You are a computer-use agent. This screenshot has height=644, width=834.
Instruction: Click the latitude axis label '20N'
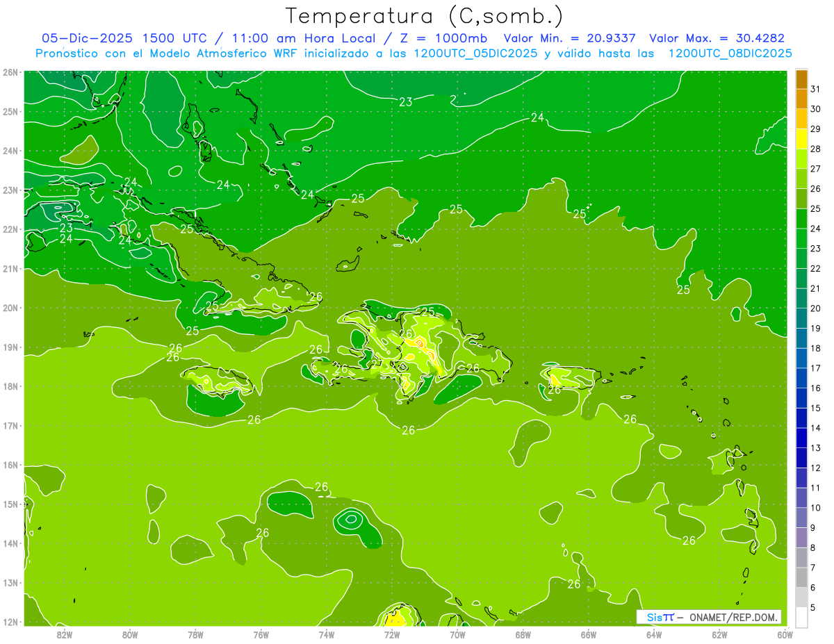[10, 308]
